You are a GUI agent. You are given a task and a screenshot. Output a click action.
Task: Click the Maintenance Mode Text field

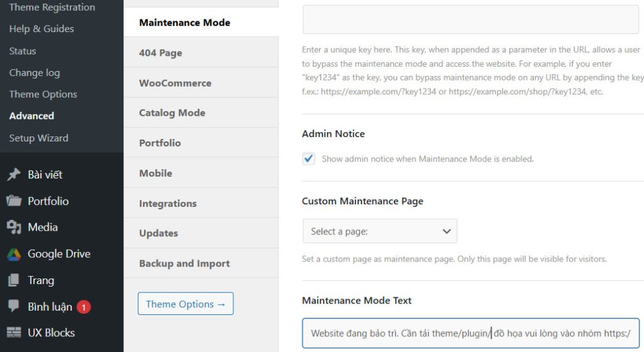click(x=470, y=333)
